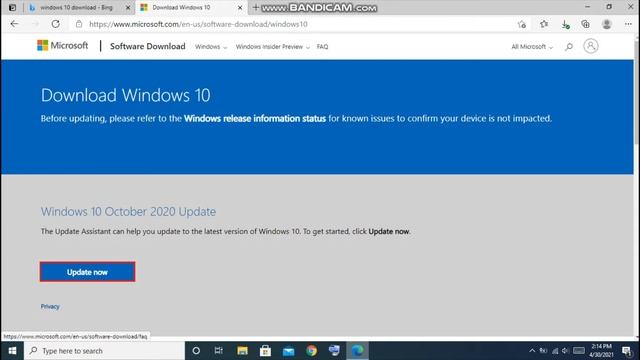
Task: Open the Action Center notifications icon
Action: pyautogui.click(x=627, y=351)
